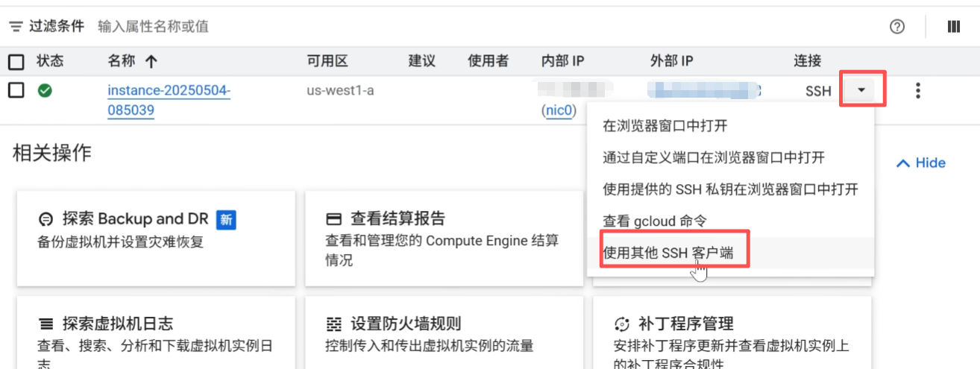Click the 设置防火墙规则 grid icon
Screen dimensions: 980x369
pos(334,324)
